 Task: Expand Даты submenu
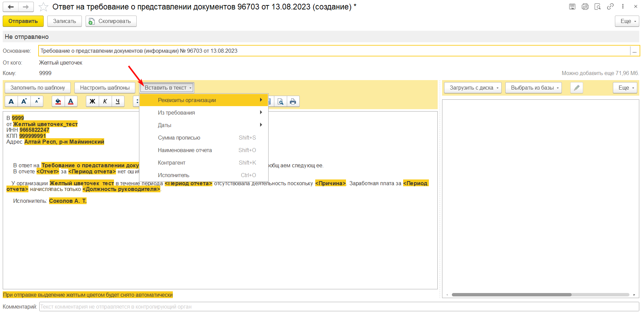click(204, 125)
